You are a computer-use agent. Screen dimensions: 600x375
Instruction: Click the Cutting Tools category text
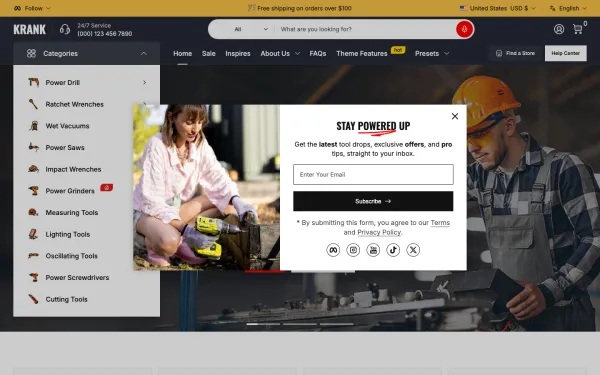66,299
